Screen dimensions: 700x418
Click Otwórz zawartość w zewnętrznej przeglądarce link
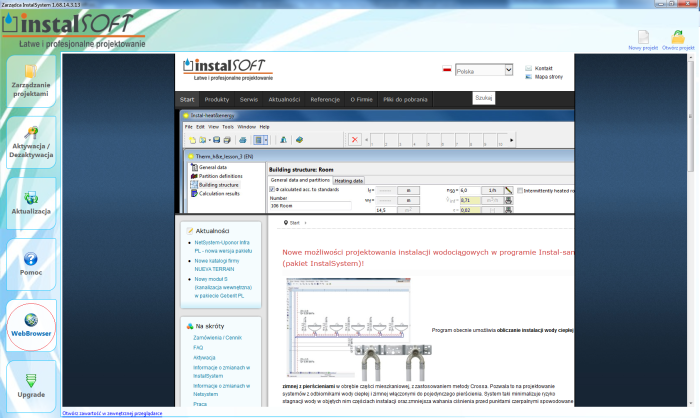click(112, 414)
